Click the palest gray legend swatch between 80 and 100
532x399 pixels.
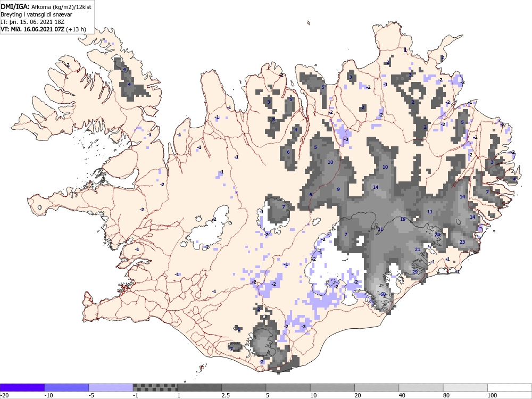coord(465,388)
